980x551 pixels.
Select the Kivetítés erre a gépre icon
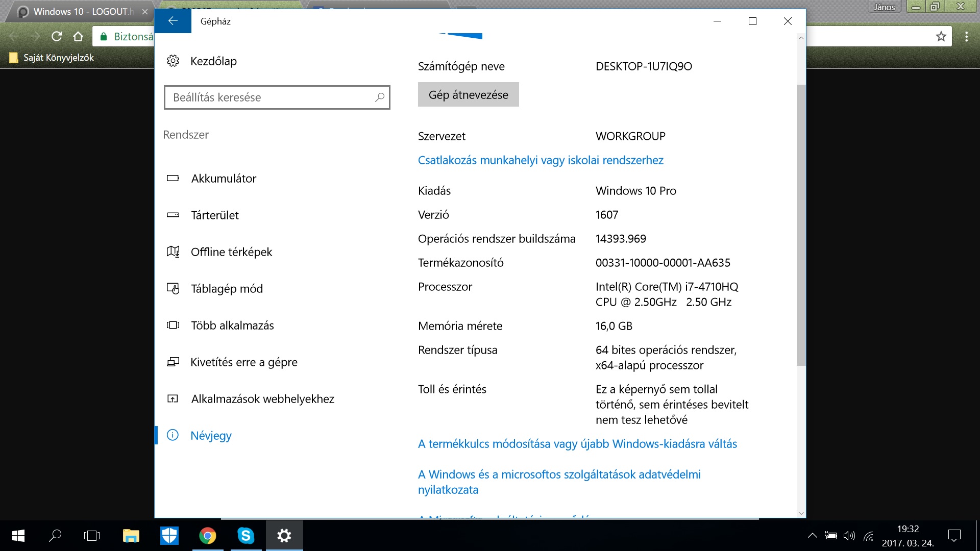[x=173, y=362]
